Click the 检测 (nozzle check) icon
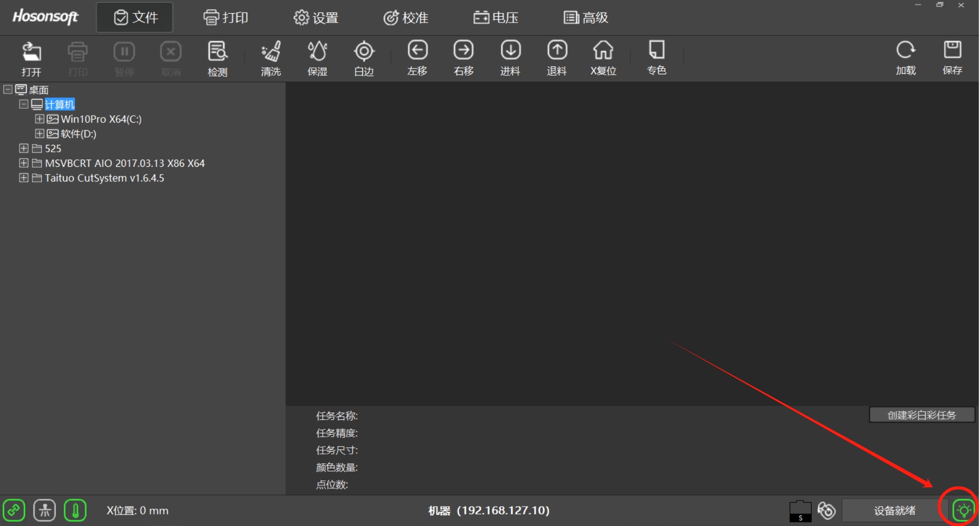This screenshot has height=526, width=980. (x=217, y=58)
